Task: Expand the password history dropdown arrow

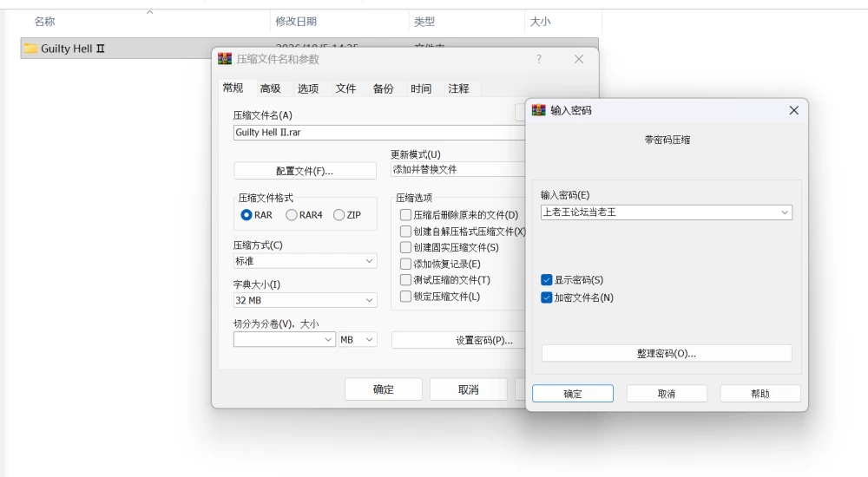Action: point(785,212)
